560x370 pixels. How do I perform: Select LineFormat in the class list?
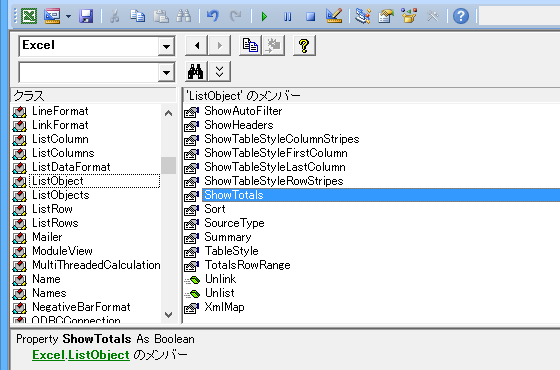coord(60,111)
